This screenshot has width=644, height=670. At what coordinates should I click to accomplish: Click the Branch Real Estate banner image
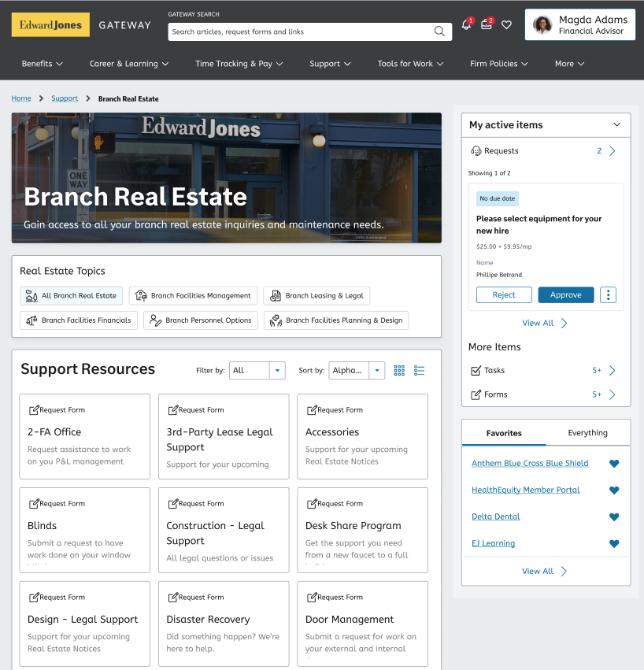[227, 178]
